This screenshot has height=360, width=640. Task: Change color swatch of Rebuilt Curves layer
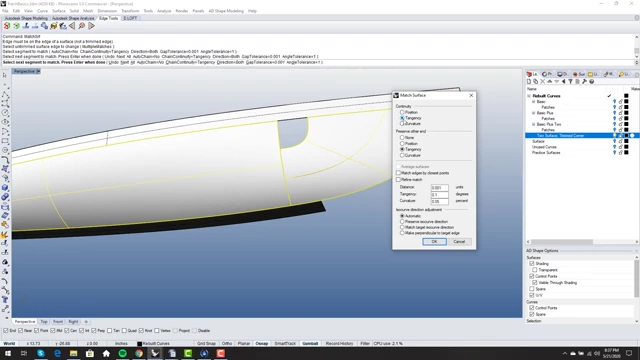[626, 96]
